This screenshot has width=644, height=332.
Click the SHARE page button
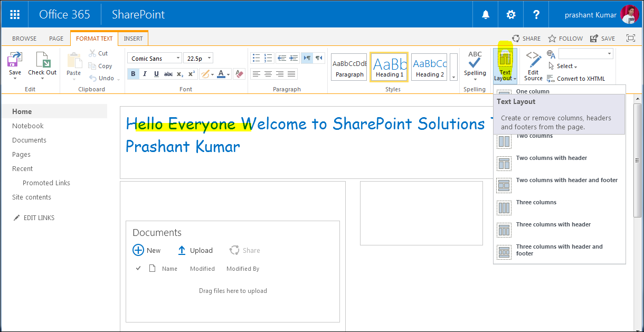point(526,39)
